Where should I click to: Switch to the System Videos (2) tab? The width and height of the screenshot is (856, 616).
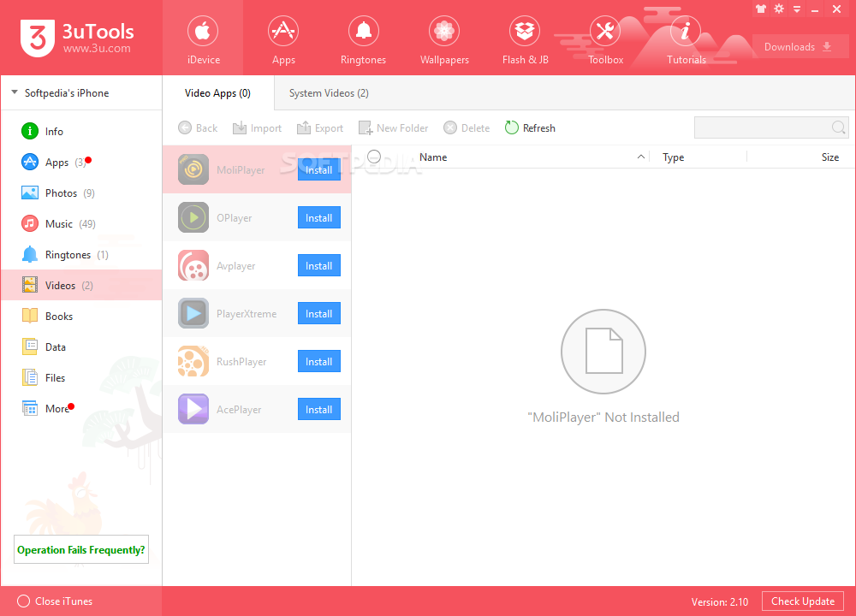329,93
